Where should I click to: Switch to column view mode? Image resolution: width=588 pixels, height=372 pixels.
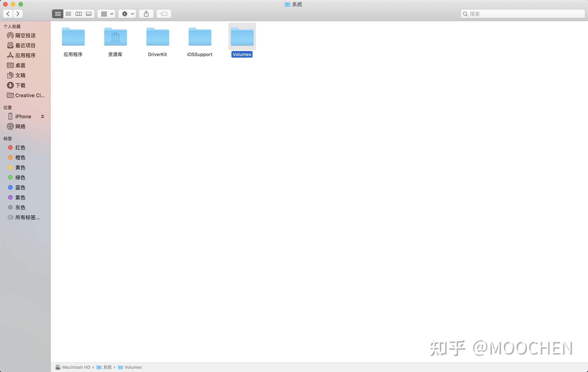[x=79, y=14]
